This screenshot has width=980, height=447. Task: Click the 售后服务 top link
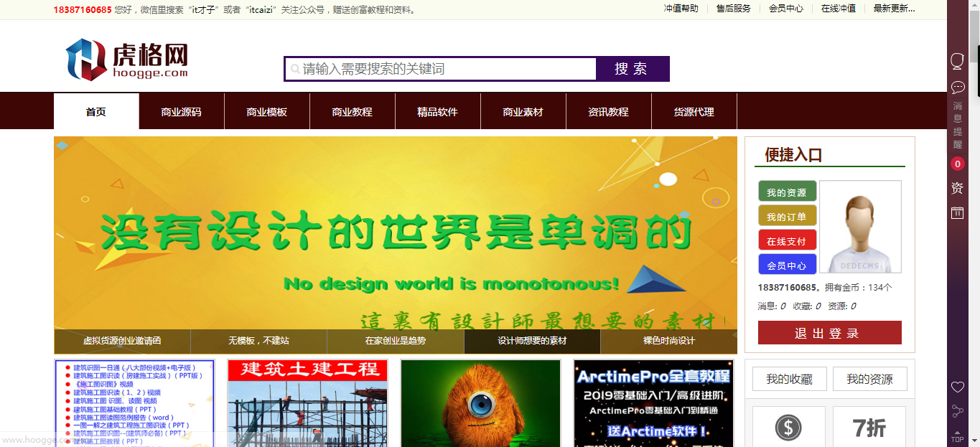click(734, 9)
